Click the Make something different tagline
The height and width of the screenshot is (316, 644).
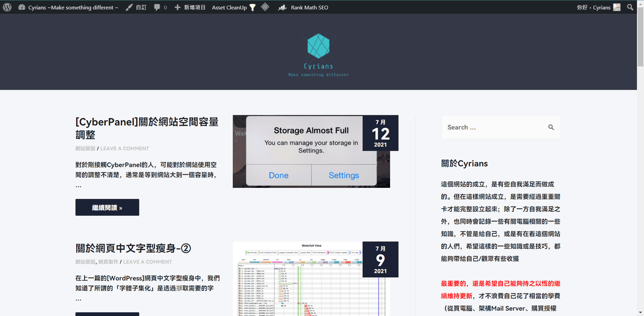[x=318, y=75]
